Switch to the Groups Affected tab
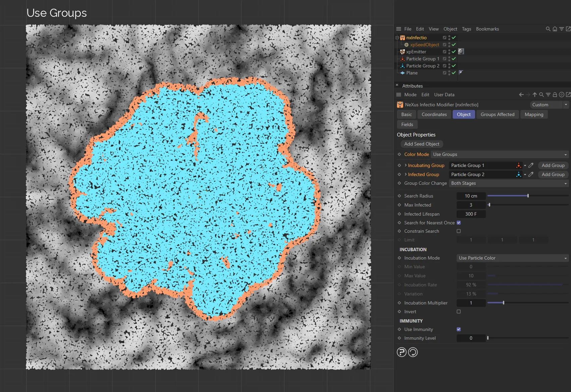 (x=498, y=114)
